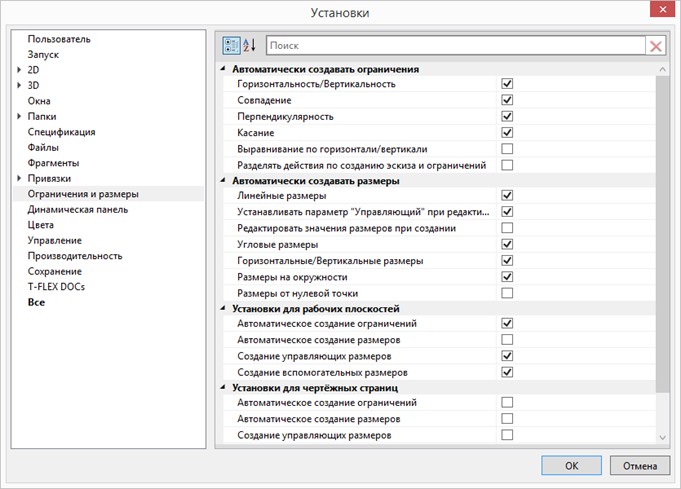Collapse Установки для чертёжных страниц section

click(223, 388)
